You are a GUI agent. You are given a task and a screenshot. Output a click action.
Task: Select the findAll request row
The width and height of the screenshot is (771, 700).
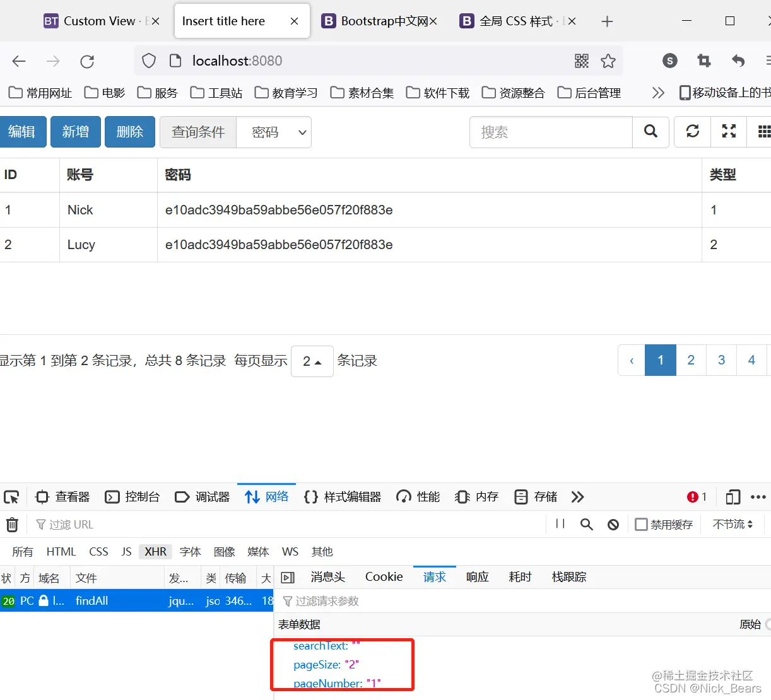click(137, 601)
